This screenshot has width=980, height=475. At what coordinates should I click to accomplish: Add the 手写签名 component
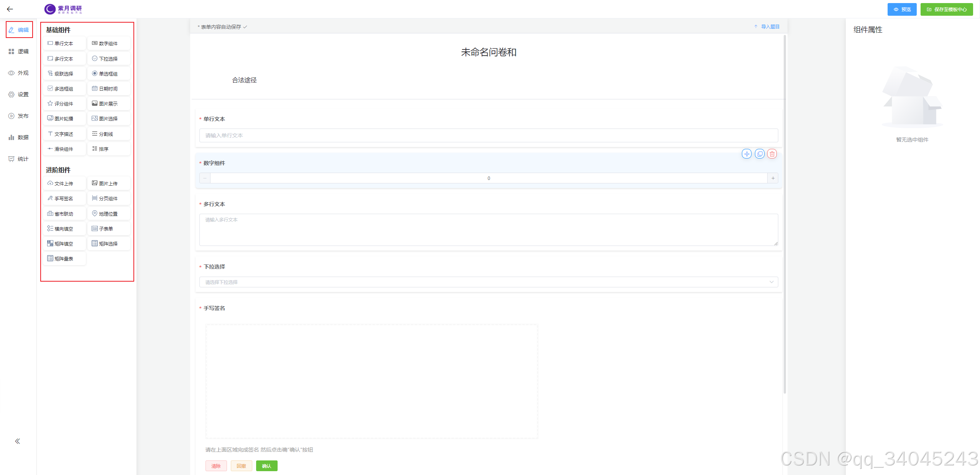[64, 198]
